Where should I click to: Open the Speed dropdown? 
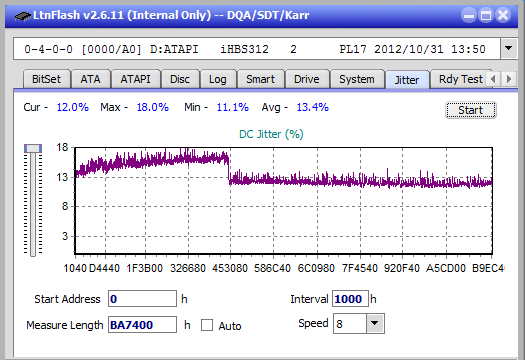pos(375,323)
